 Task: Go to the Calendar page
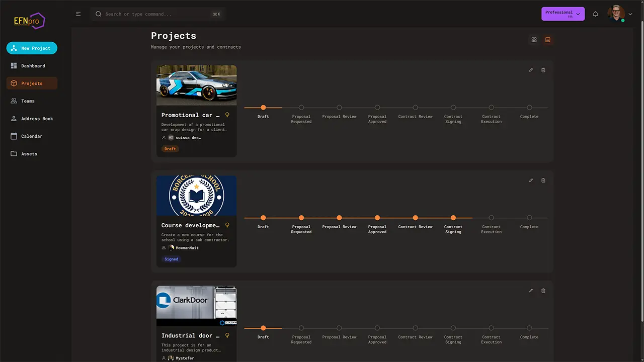31,136
